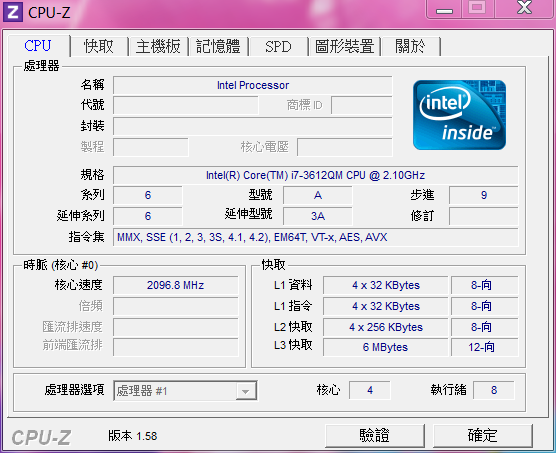Click the 型號 value A

click(318, 195)
